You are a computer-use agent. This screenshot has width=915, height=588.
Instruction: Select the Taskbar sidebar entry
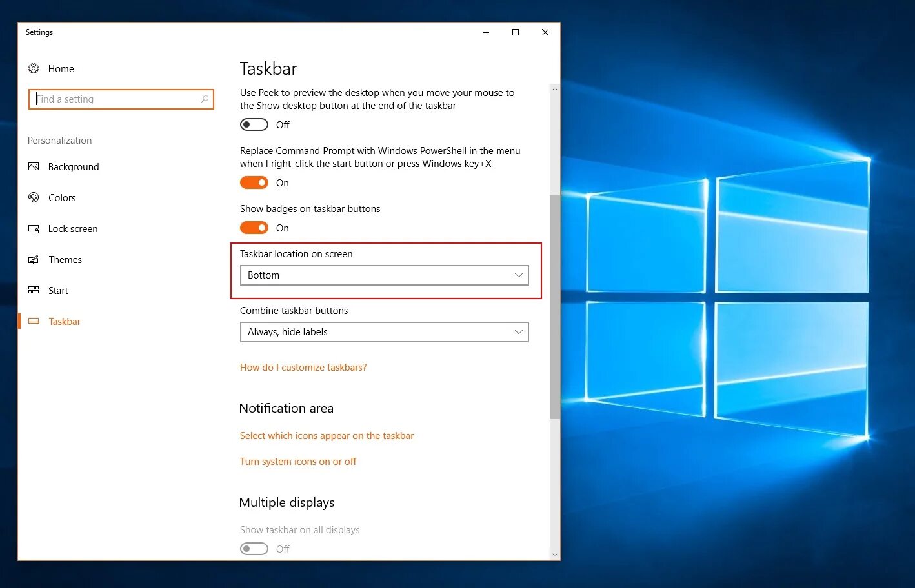tap(65, 322)
